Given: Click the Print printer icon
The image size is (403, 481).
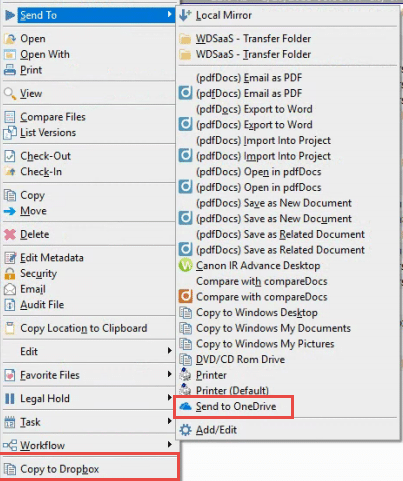Looking at the screenshot, I should coord(10,70).
